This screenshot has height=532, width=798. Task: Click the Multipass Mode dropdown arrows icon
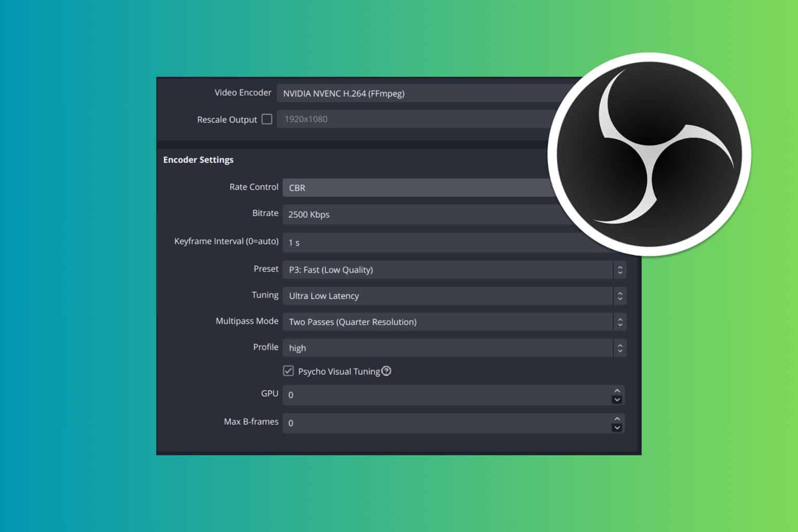click(x=620, y=322)
